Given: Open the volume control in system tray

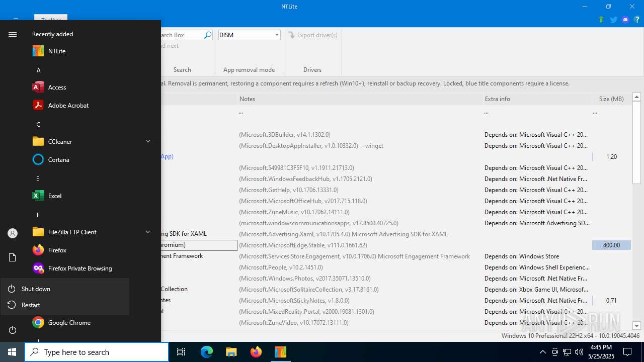Looking at the screenshot, I should pos(579,352).
